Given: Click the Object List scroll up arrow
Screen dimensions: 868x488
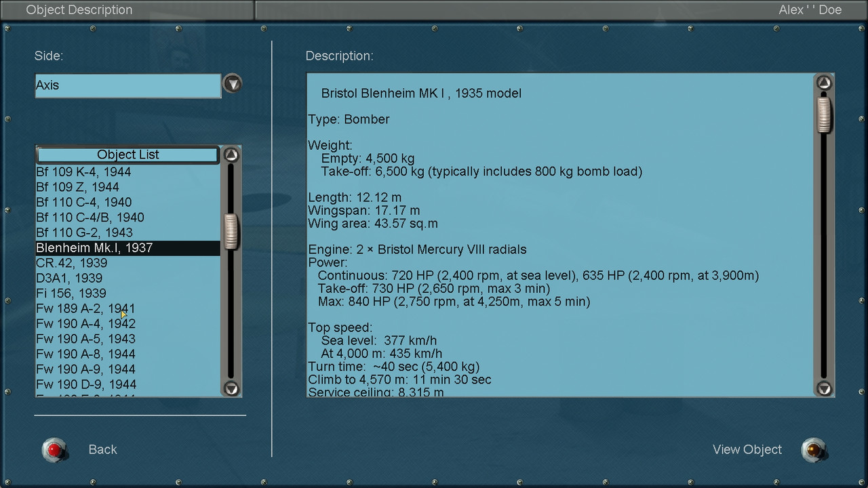Looking at the screenshot, I should (x=231, y=155).
